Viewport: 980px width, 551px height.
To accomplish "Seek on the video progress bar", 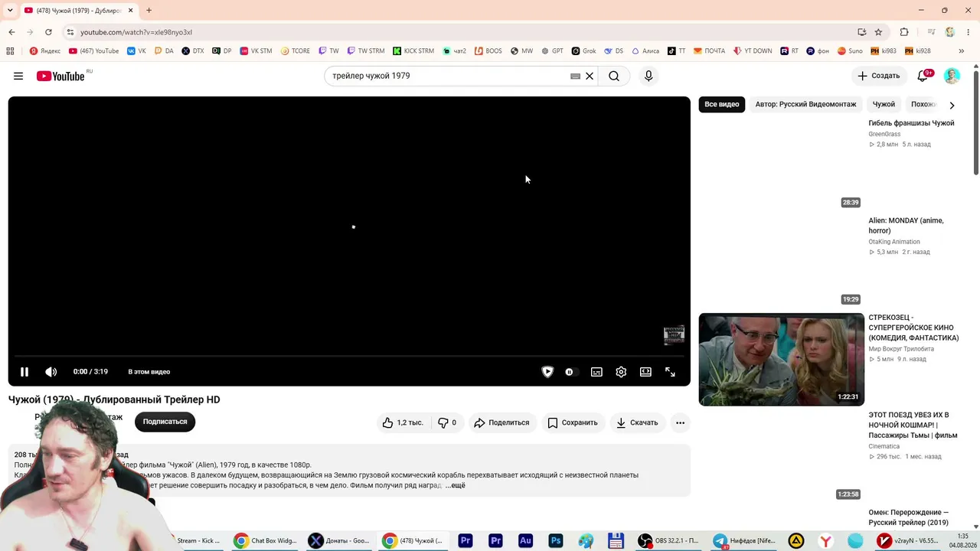I will pos(349,356).
